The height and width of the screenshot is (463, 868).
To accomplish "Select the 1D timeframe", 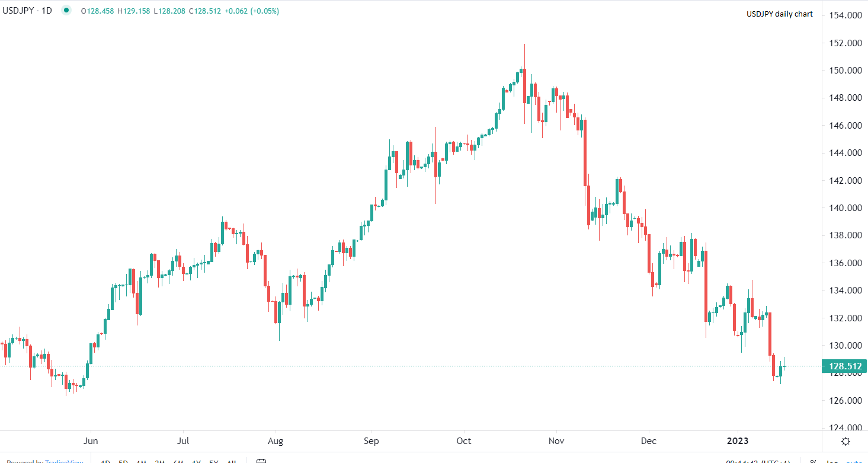I will pos(105,460).
